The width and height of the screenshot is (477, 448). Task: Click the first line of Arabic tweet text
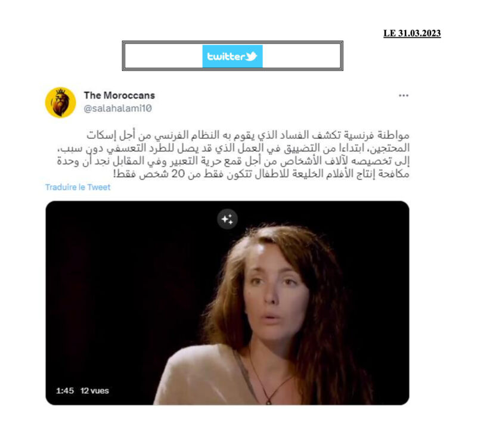(247, 135)
